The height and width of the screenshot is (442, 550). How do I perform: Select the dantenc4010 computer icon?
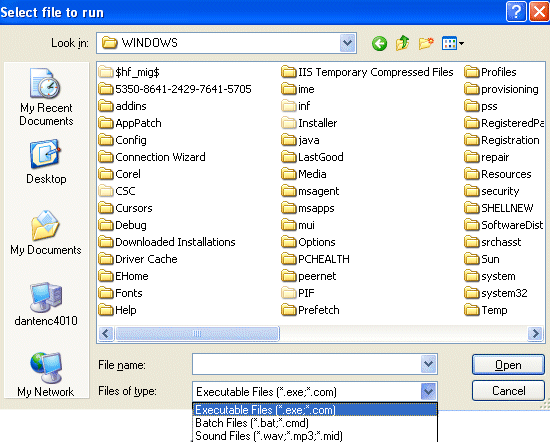[x=46, y=304]
